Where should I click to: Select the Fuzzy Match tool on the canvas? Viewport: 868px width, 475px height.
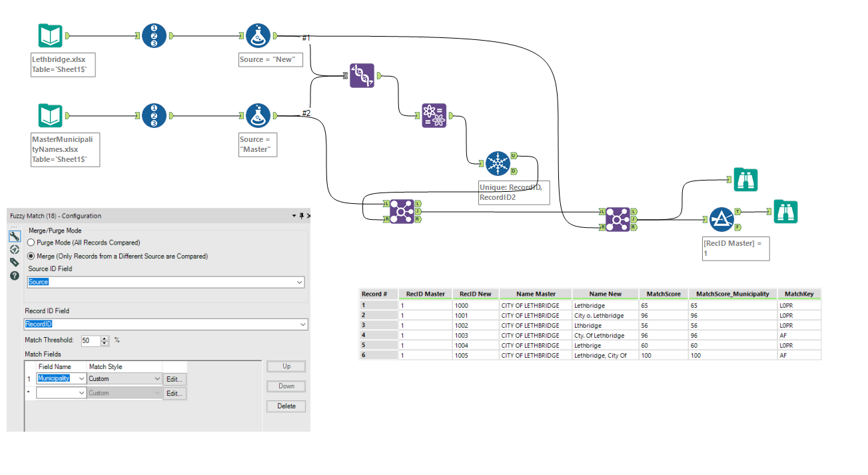click(362, 76)
